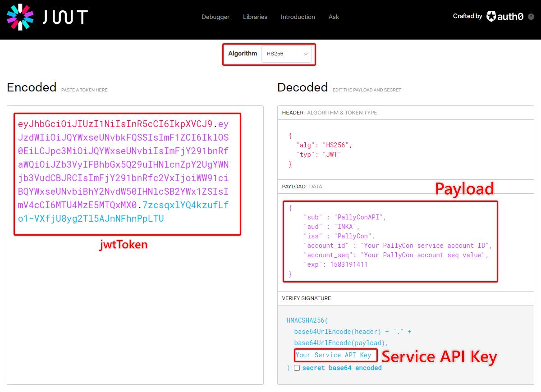
Task: Click the payload account_seq line
Action: [397, 255]
